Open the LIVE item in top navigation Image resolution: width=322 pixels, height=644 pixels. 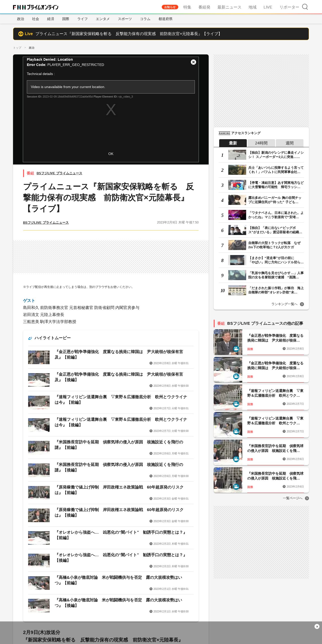tap(268, 7)
